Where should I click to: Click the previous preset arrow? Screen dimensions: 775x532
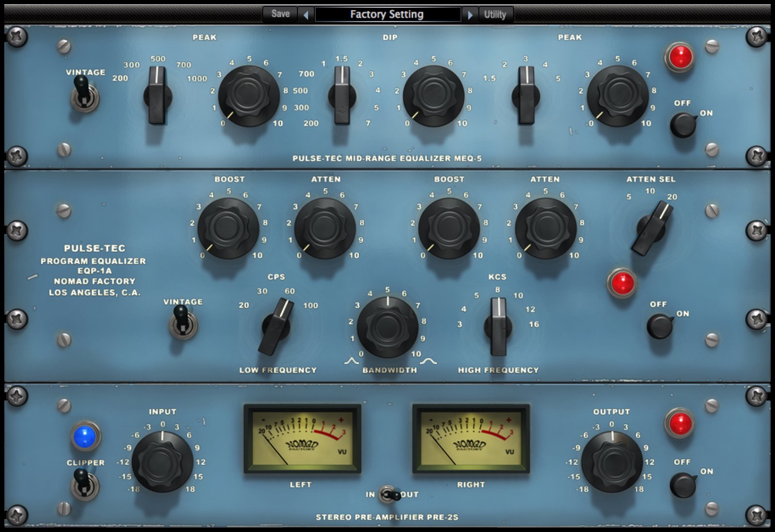(305, 14)
